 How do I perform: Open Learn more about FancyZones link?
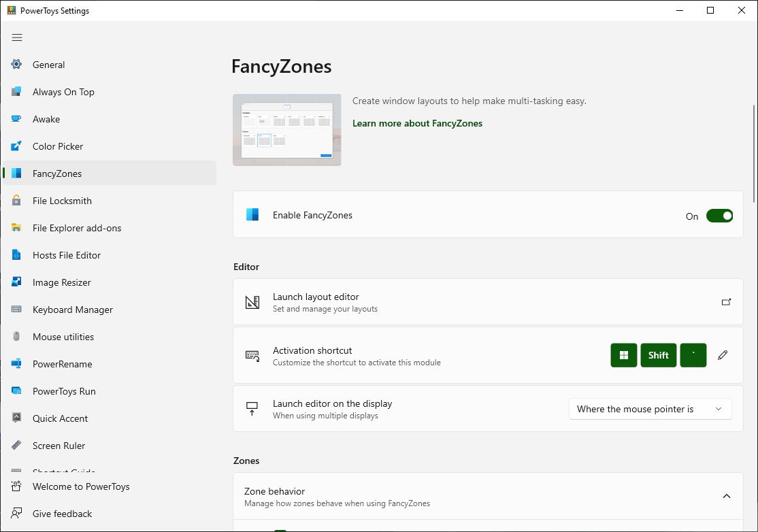point(417,123)
